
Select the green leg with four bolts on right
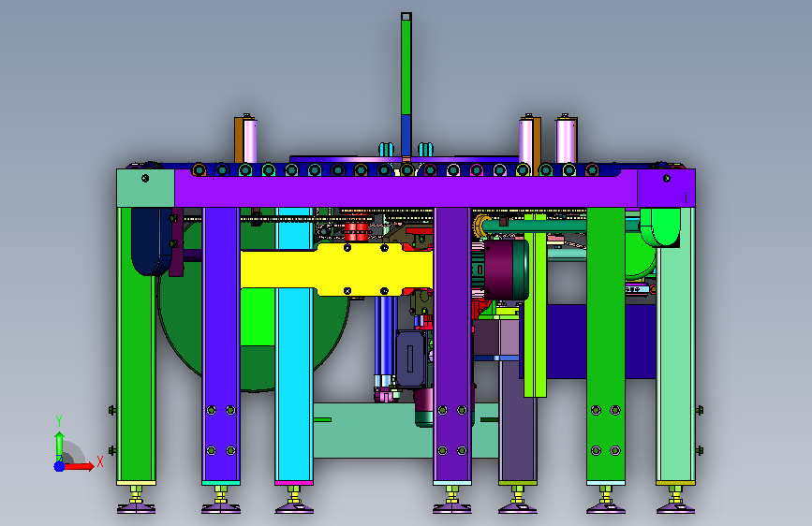pos(606,344)
